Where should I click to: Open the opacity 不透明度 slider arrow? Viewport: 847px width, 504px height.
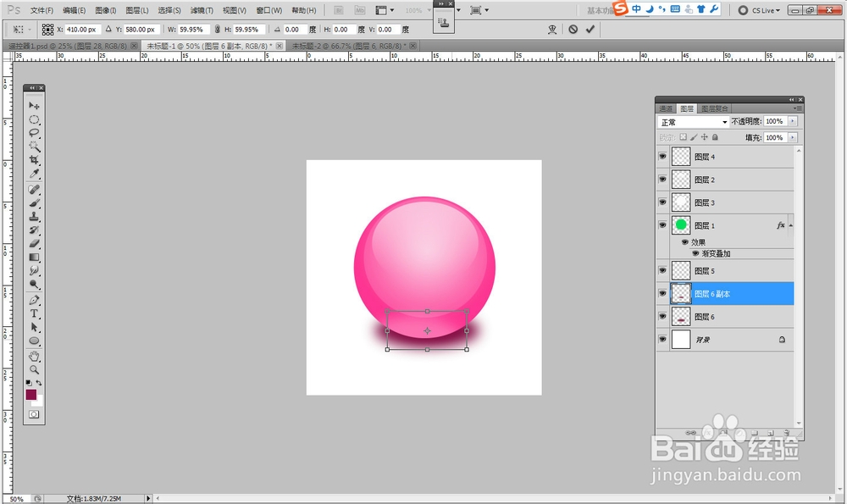click(x=793, y=121)
